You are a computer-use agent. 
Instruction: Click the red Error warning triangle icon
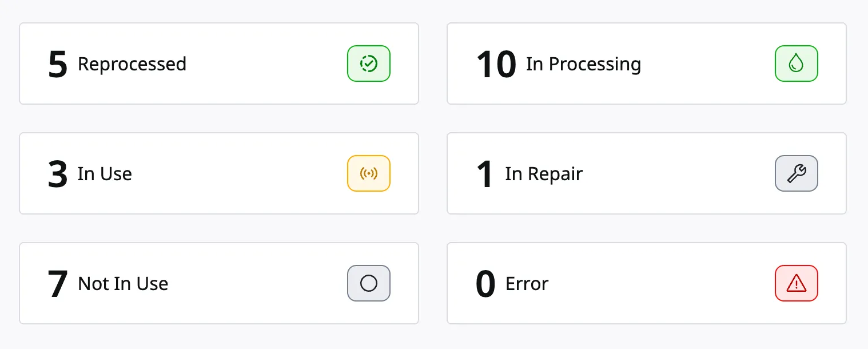(x=796, y=283)
